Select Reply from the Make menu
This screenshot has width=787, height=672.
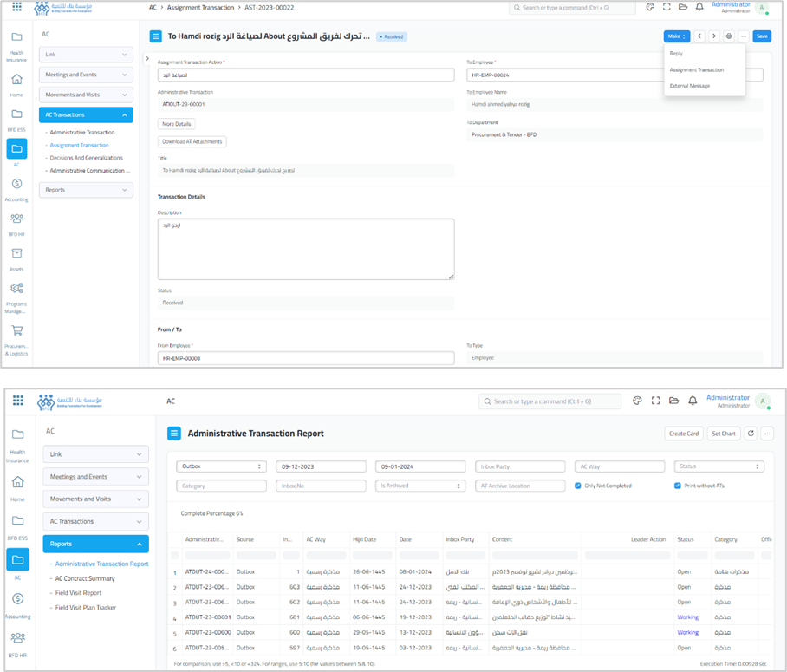677,54
